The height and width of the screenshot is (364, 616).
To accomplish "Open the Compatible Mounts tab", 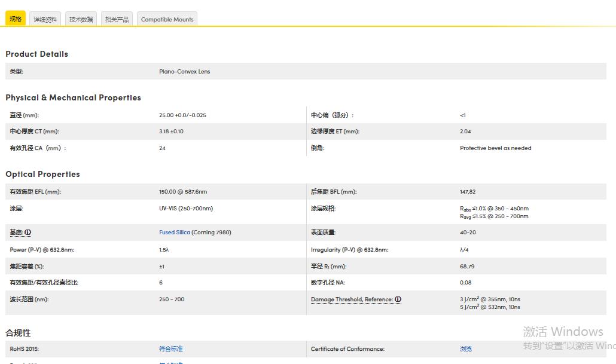I will 167,19.
